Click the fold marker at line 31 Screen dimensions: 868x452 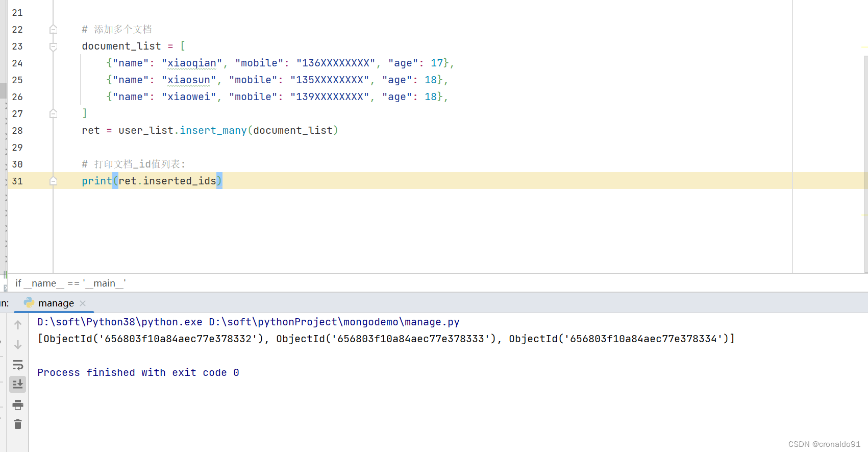(53, 181)
